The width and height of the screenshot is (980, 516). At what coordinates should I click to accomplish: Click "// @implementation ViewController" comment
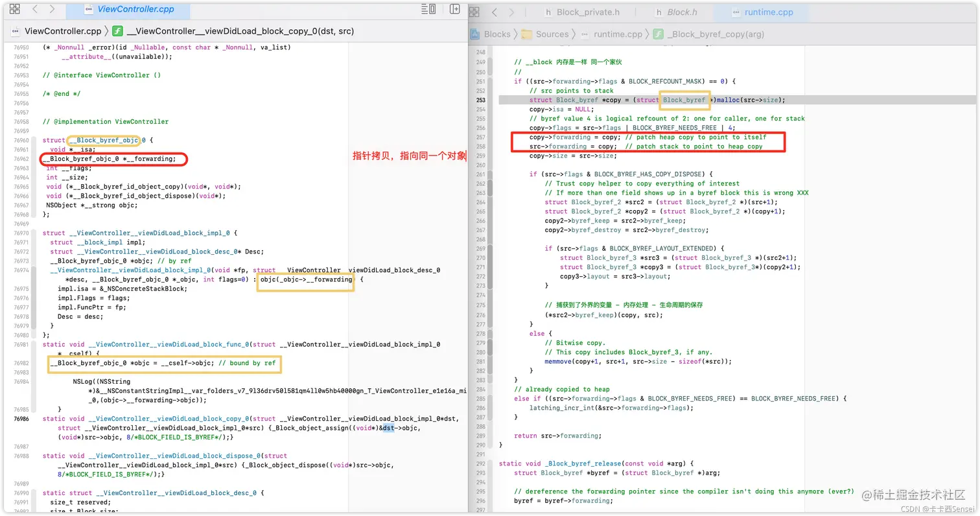105,121
